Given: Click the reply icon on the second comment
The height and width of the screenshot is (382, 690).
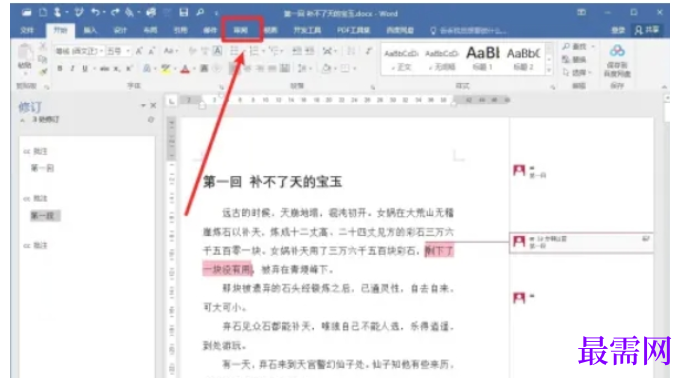Looking at the screenshot, I should pyautogui.click(x=646, y=239).
